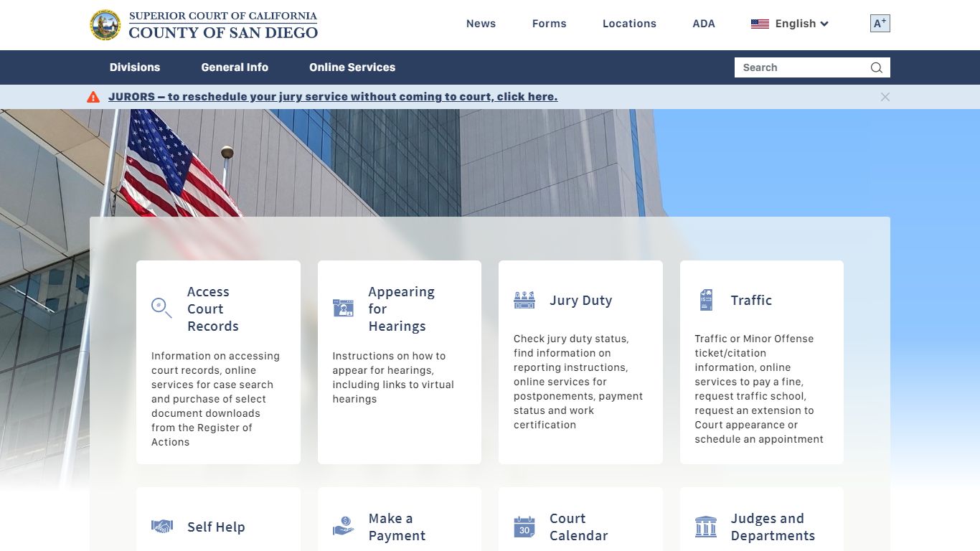
Task: Open the Online Services menu
Action: pos(352,67)
